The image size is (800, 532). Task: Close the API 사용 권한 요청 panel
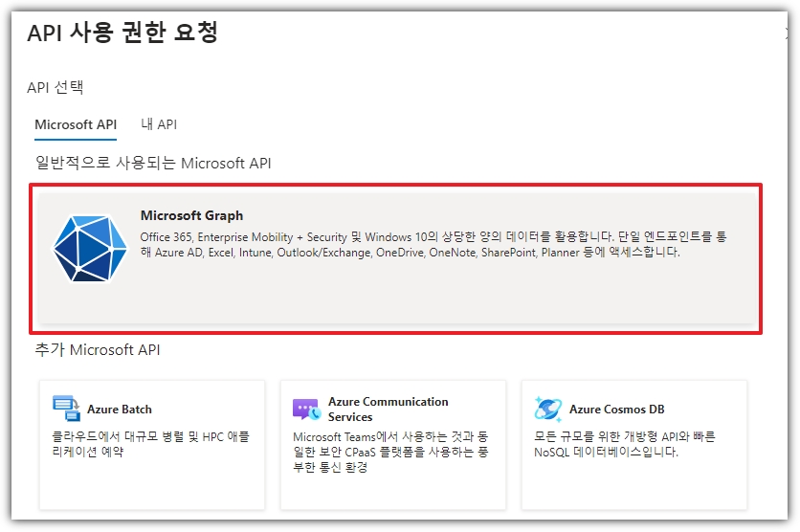click(788, 33)
